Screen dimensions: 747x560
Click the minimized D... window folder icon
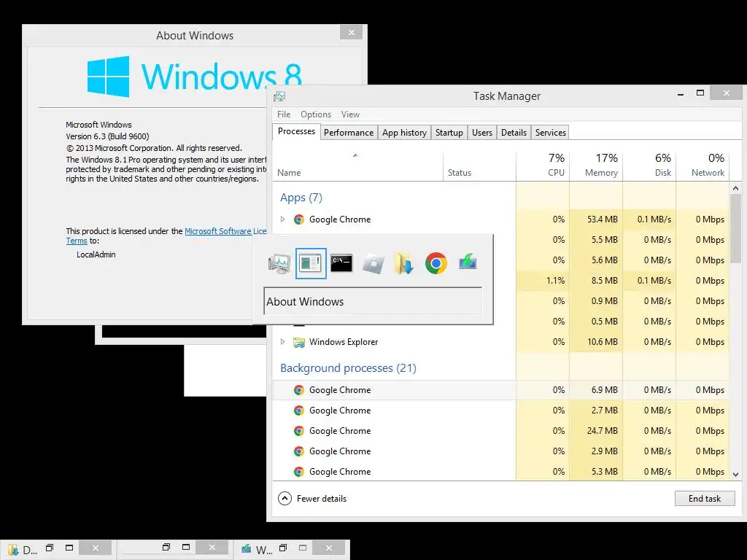[12, 550]
